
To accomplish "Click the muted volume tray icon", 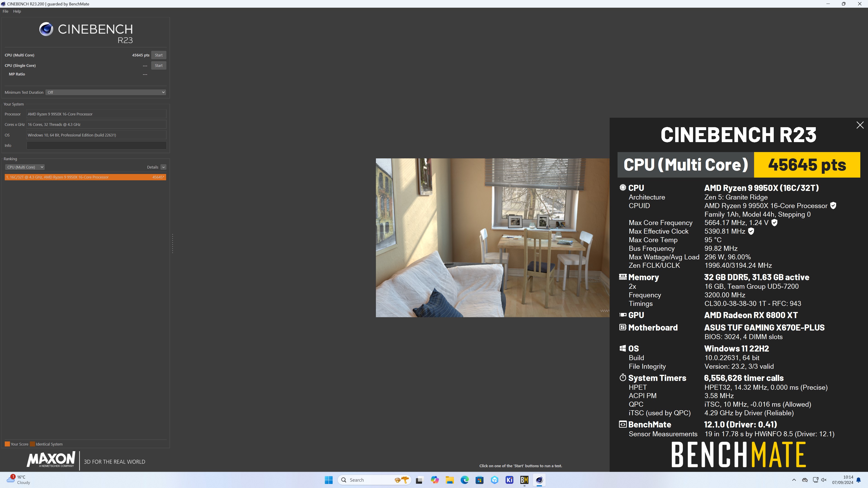I will click(x=824, y=480).
